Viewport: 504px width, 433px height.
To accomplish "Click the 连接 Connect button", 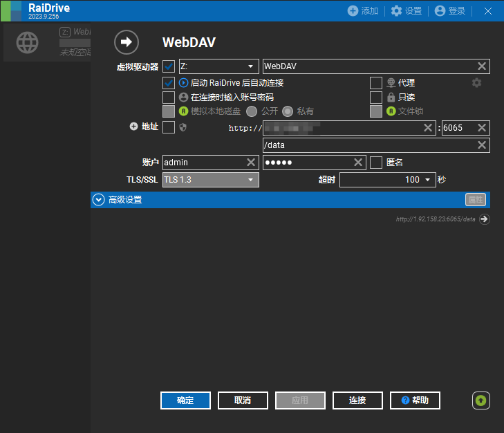I will click(x=357, y=400).
